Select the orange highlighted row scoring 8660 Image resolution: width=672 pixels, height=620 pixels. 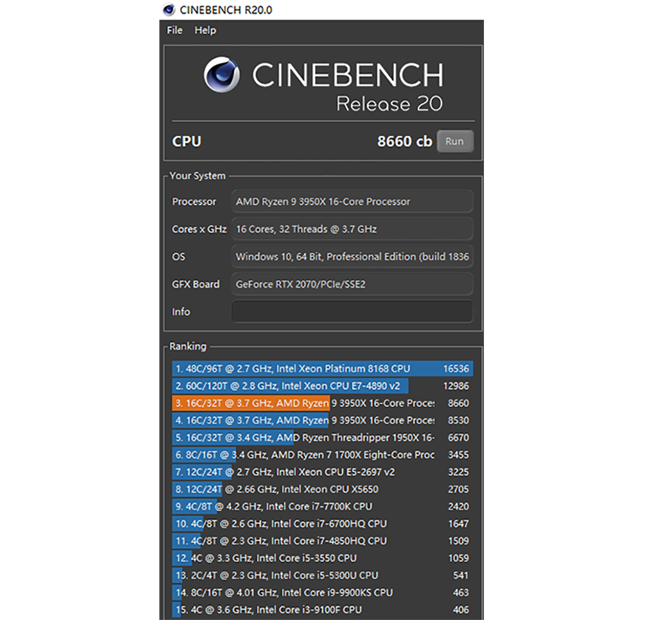click(322, 403)
